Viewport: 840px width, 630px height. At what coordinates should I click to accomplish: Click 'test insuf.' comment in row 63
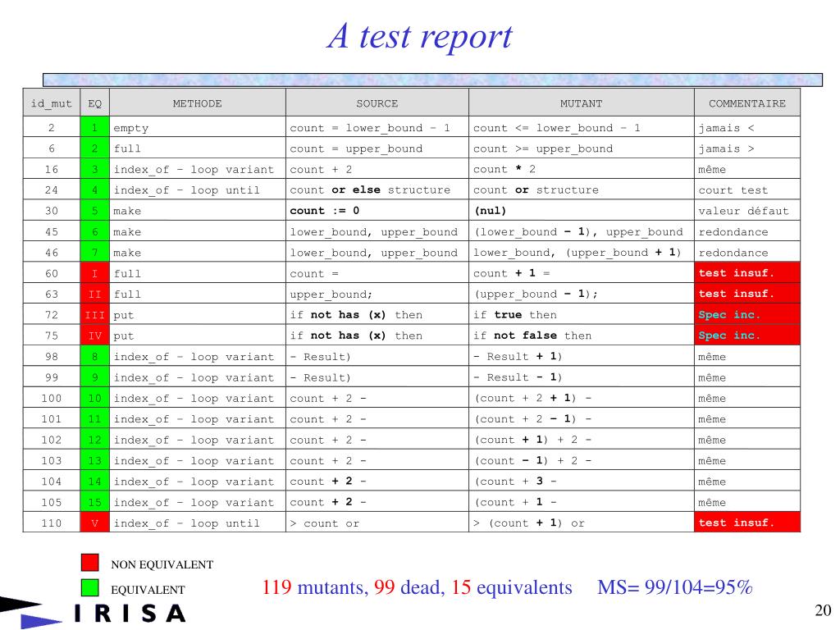click(747, 294)
